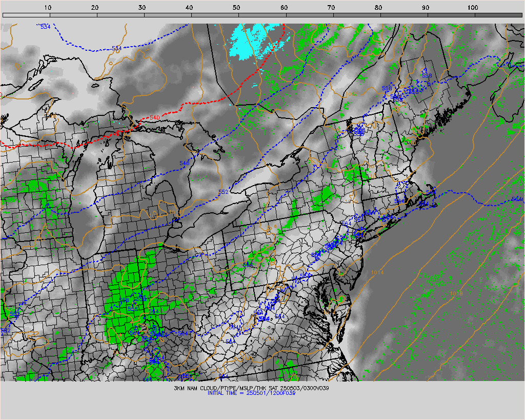Image resolution: width=525 pixels, height=420 pixels.
Task: Click the scale label 100
Action: coord(473,8)
